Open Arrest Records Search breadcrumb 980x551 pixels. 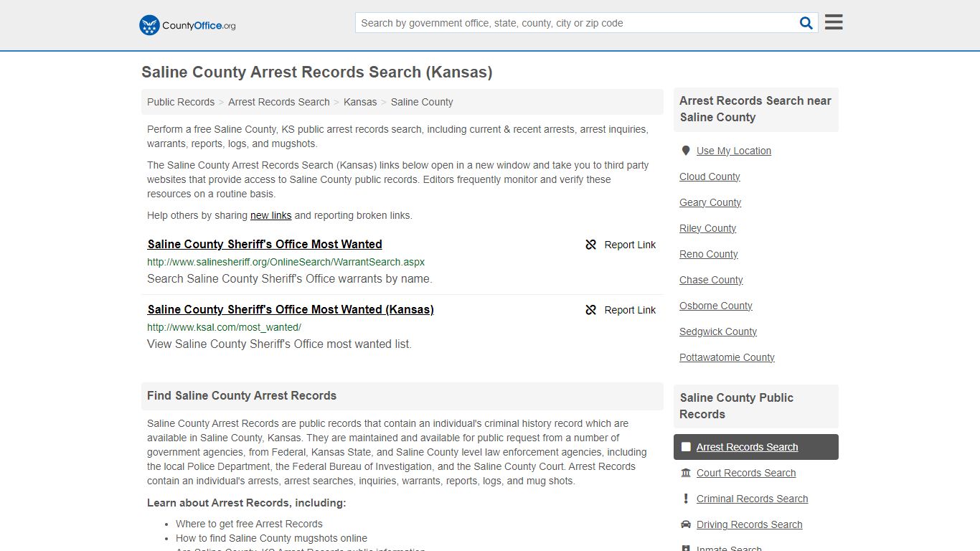tap(279, 102)
